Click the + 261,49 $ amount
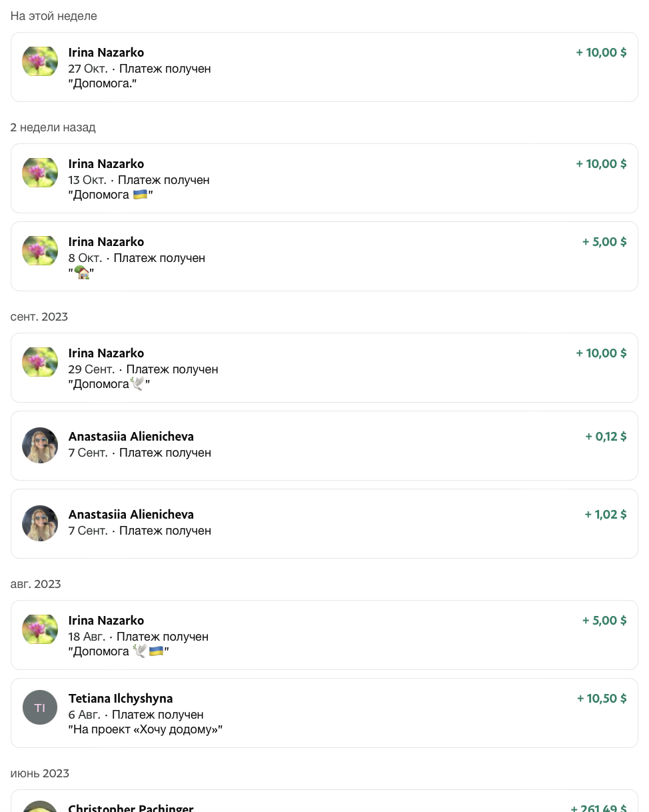The width and height of the screenshot is (649, 812). point(598,807)
